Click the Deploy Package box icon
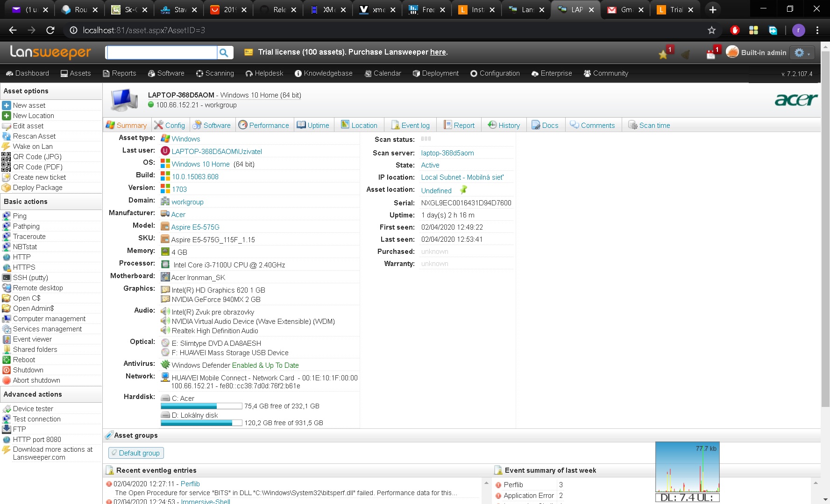830x504 pixels. click(x=7, y=188)
